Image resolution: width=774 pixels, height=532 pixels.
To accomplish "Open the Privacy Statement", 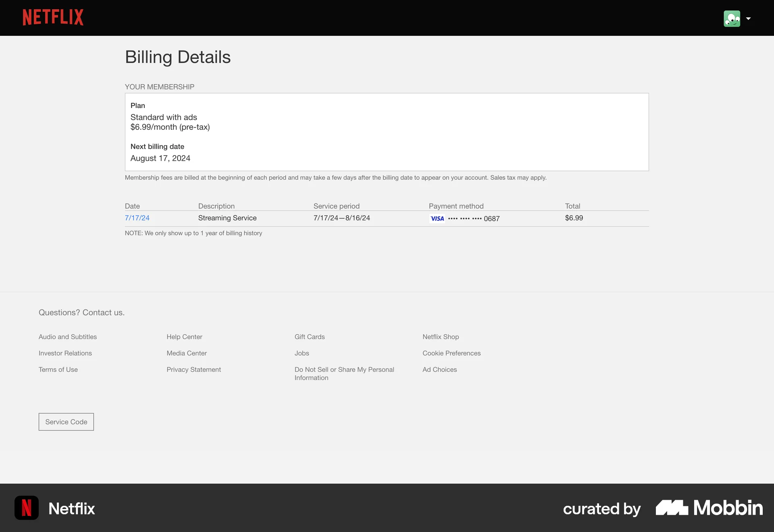I will click(x=193, y=369).
